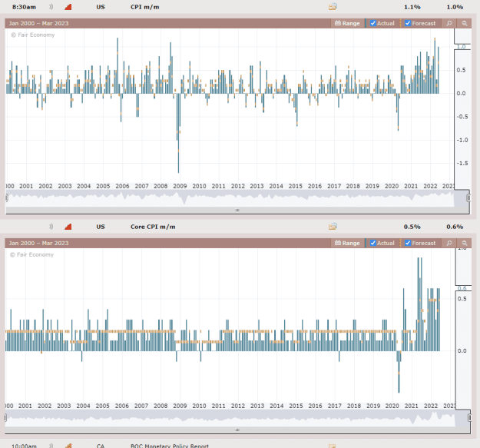
Task: Click the 8:30am time label
Action: pos(24,7)
